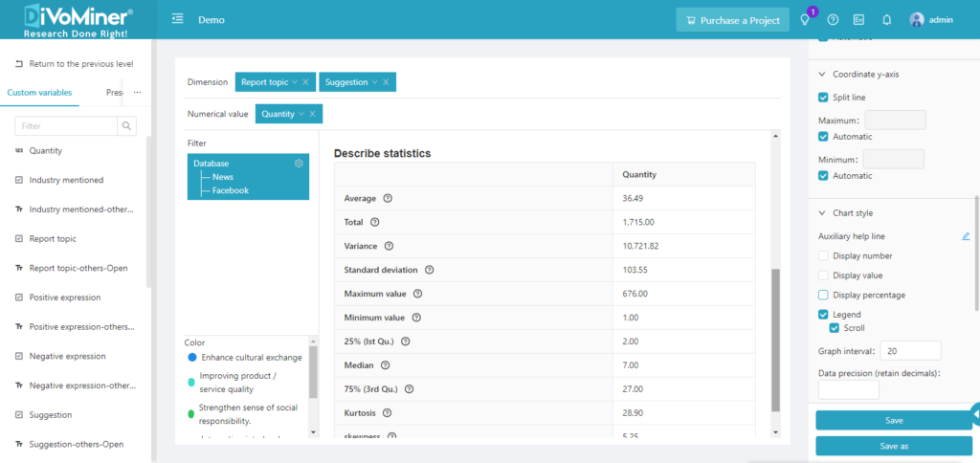Remove the Suggestion dimension tag
Screen dimensions: 980x463
point(386,82)
